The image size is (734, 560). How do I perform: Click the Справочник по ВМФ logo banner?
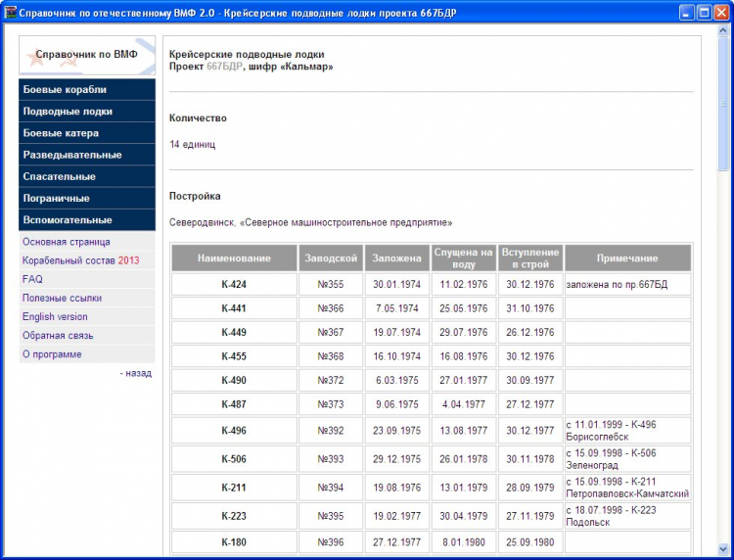tap(86, 56)
